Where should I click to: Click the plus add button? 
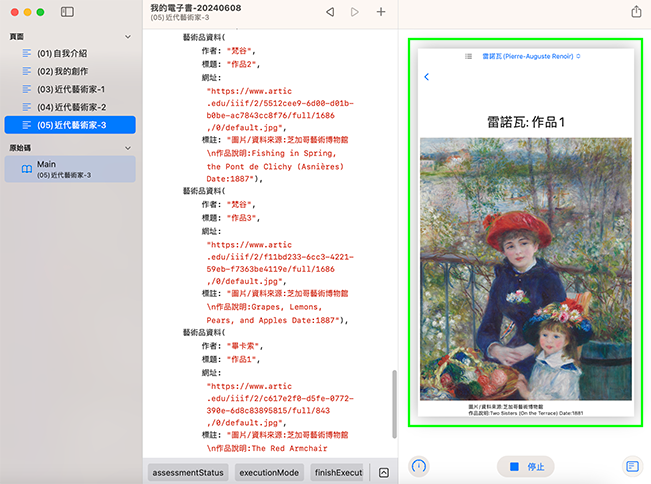381,12
